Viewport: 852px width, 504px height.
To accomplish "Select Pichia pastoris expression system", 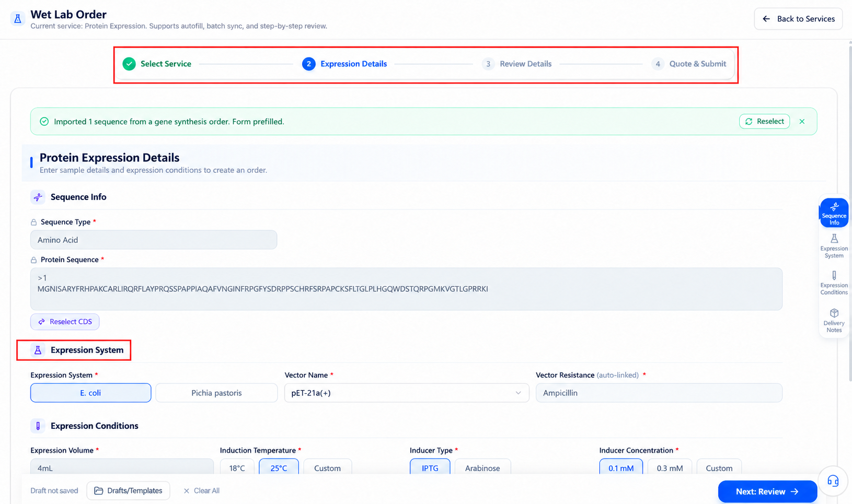I will [216, 393].
